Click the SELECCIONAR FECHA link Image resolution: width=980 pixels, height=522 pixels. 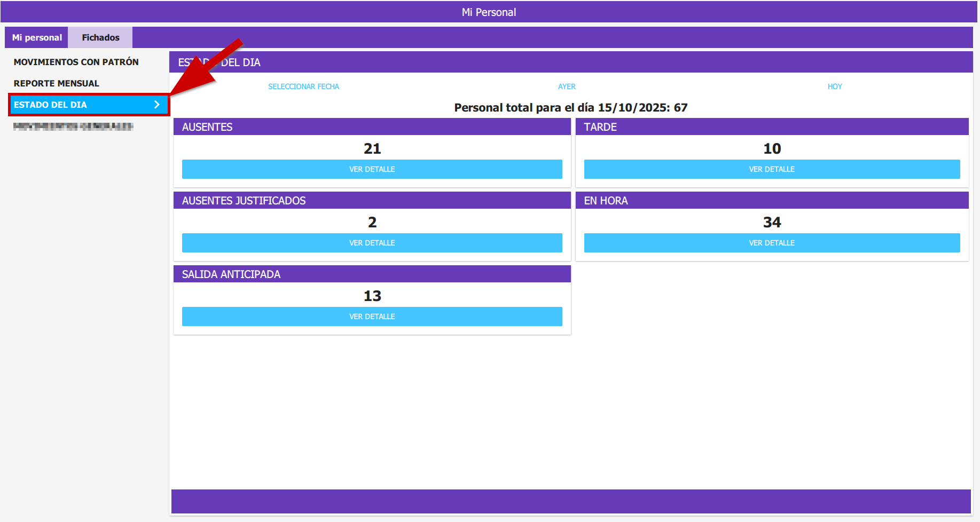(303, 86)
